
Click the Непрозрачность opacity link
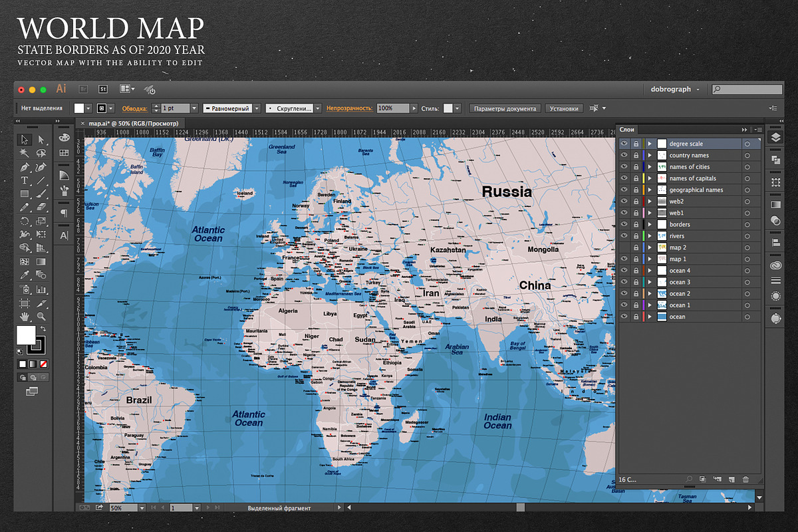350,108
